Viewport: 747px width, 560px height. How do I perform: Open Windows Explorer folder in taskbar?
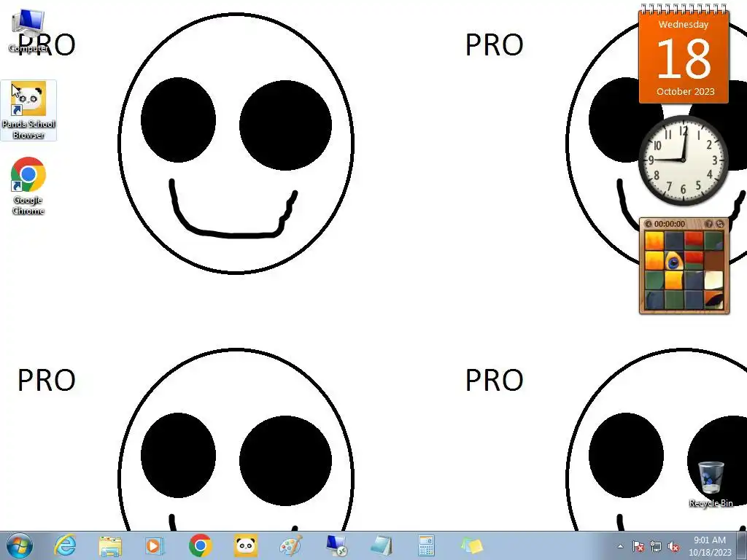tap(110, 545)
